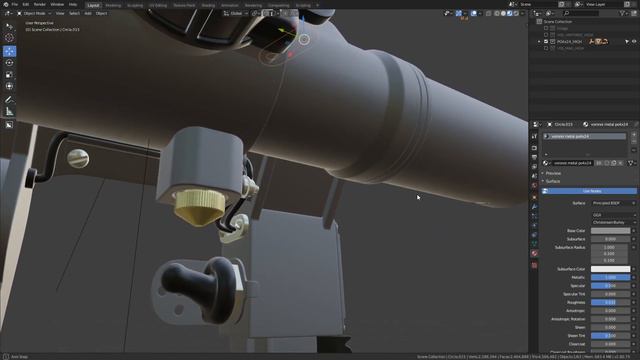
Task: Open the File menu
Action: pyautogui.click(x=15, y=4)
